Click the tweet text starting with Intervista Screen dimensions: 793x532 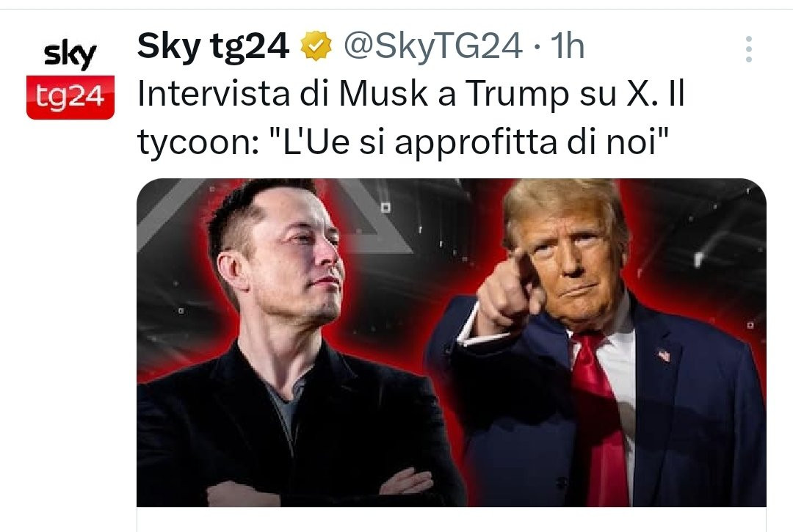(x=410, y=117)
